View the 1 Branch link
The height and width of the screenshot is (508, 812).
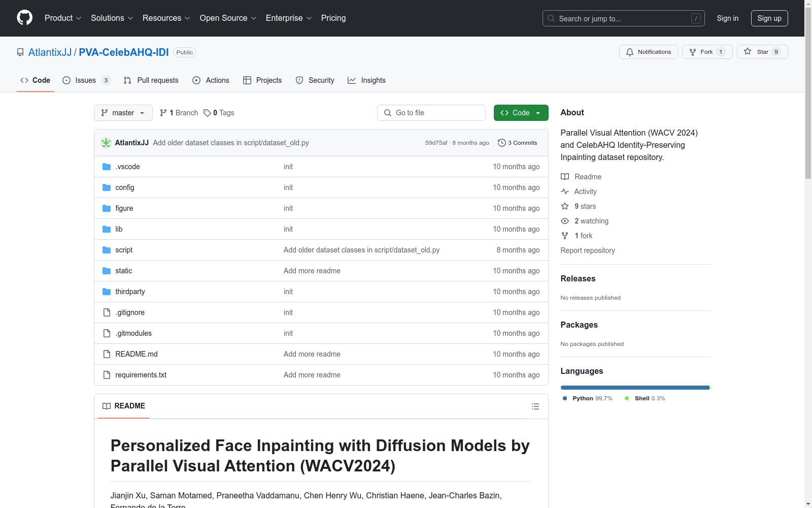[179, 113]
